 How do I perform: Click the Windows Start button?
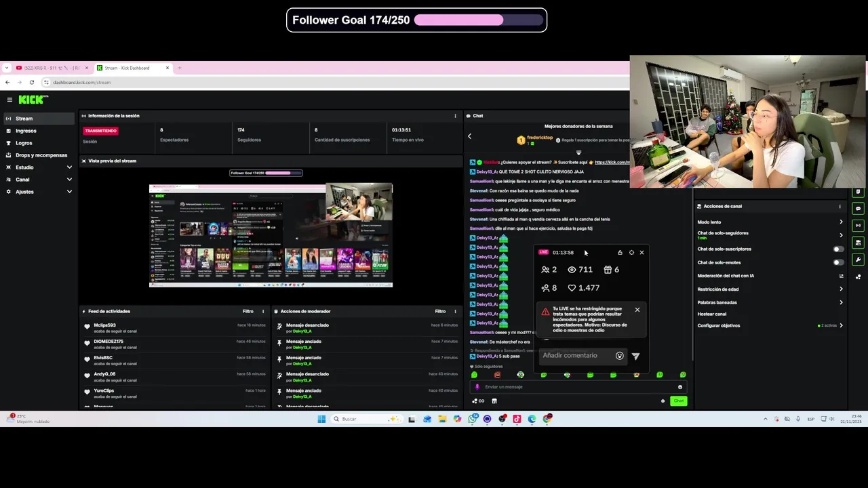click(x=321, y=419)
